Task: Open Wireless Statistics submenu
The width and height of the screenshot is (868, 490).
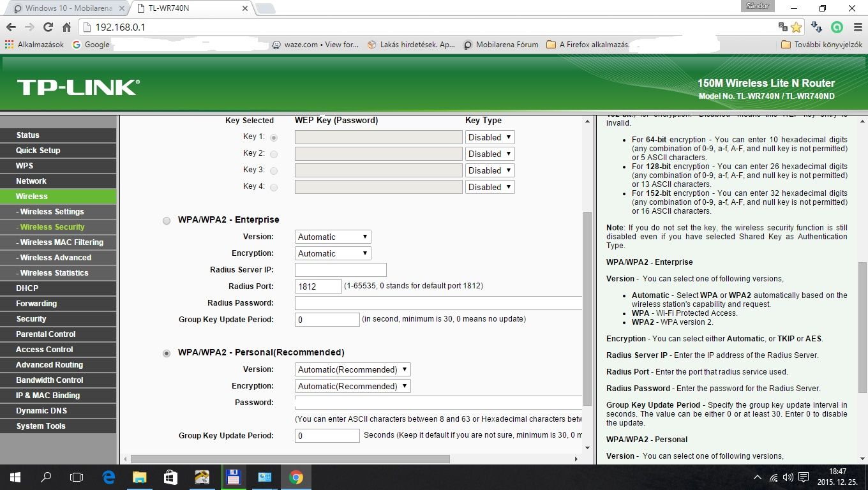Action: click(58, 273)
